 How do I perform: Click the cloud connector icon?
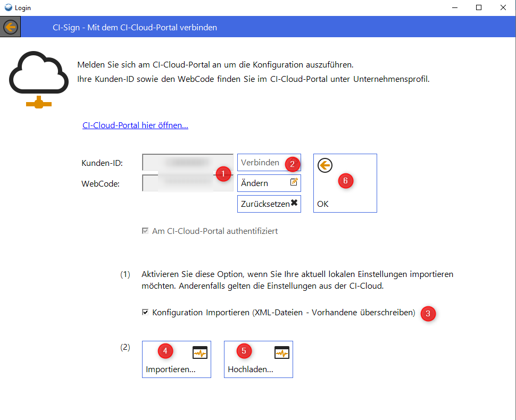[x=38, y=77]
